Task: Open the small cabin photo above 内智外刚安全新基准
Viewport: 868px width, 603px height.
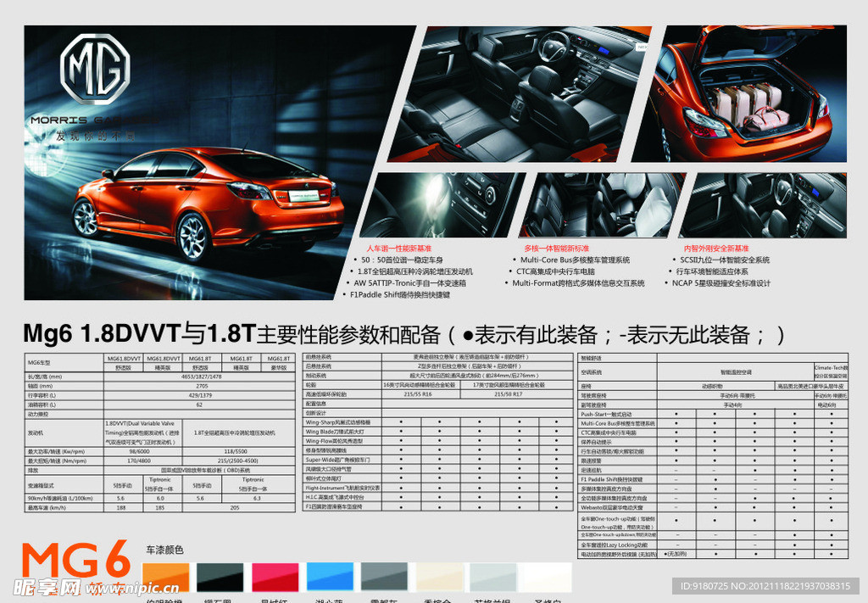Action: coord(763,205)
